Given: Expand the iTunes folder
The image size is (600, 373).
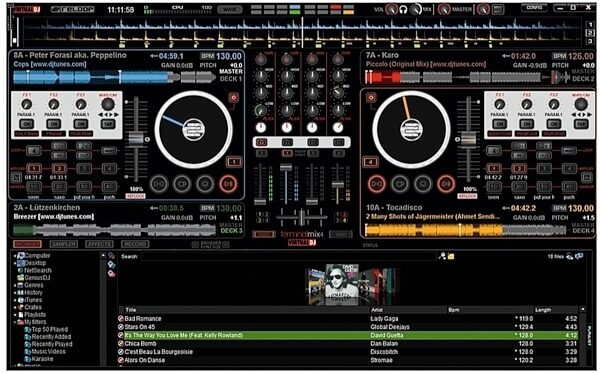Looking at the screenshot, I should [15, 300].
